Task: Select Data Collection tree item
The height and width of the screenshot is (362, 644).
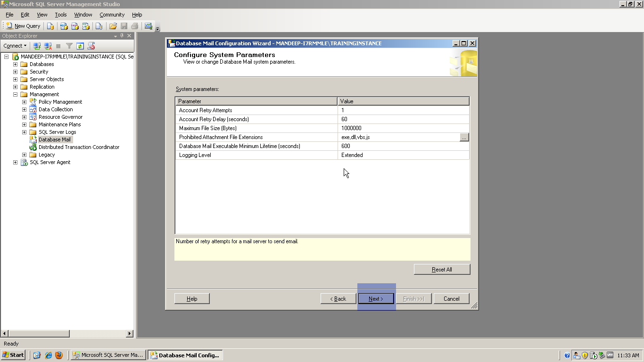Action: pyautogui.click(x=56, y=109)
